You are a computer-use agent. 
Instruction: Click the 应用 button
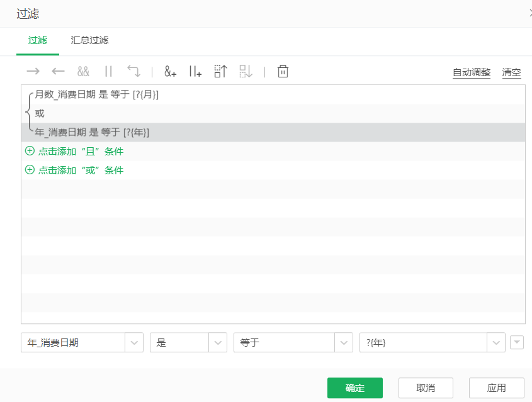pyautogui.click(x=496, y=388)
